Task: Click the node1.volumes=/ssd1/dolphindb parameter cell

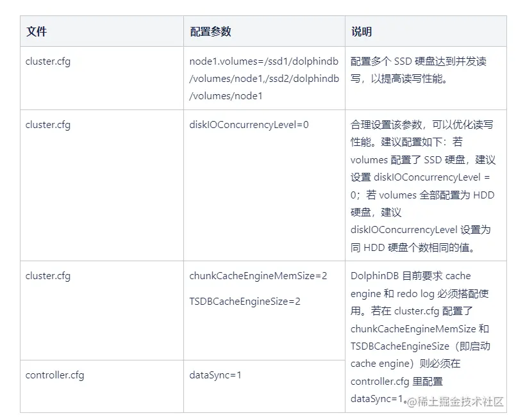Action: [x=264, y=78]
